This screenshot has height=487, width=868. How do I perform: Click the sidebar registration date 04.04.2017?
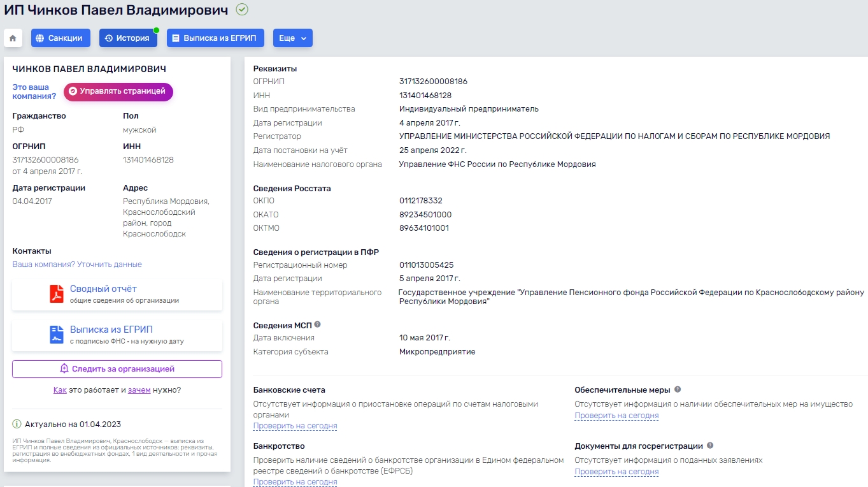click(32, 201)
